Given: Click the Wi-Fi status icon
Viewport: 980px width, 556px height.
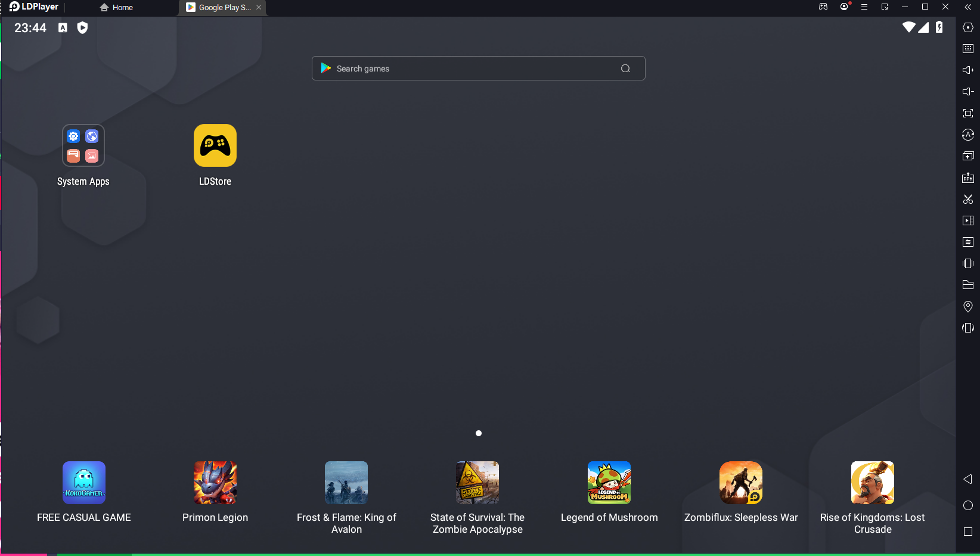Looking at the screenshot, I should click(909, 27).
